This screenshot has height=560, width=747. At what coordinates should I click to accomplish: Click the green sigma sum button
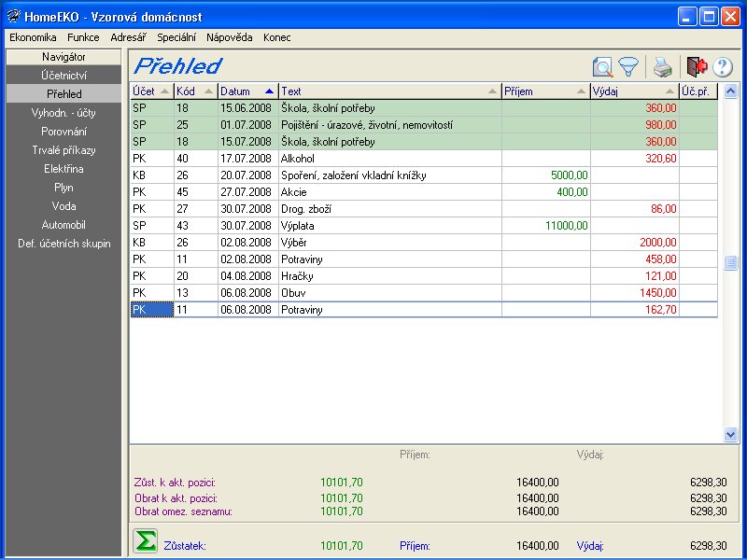point(145,541)
